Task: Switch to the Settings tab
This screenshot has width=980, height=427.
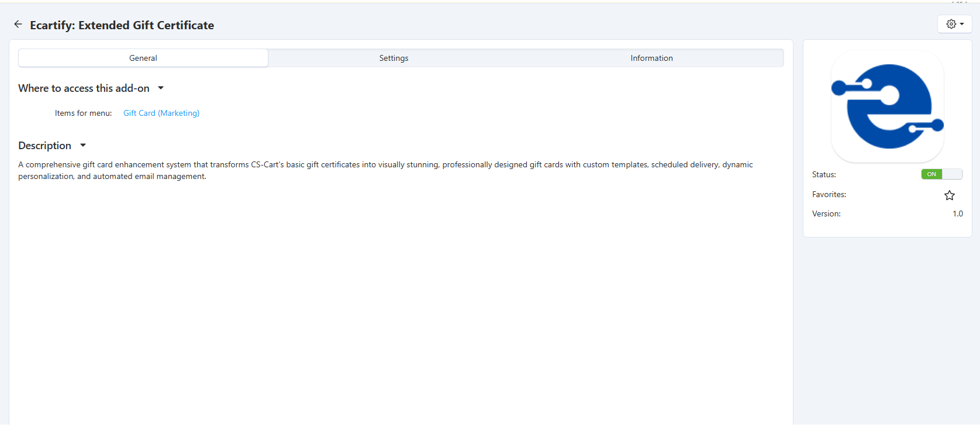Action: point(394,58)
